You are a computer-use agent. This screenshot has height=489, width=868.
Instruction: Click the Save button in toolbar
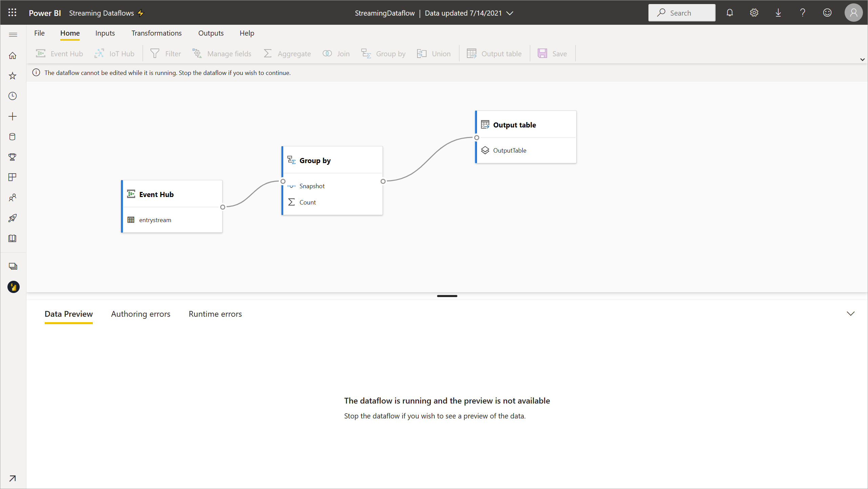(x=553, y=53)
